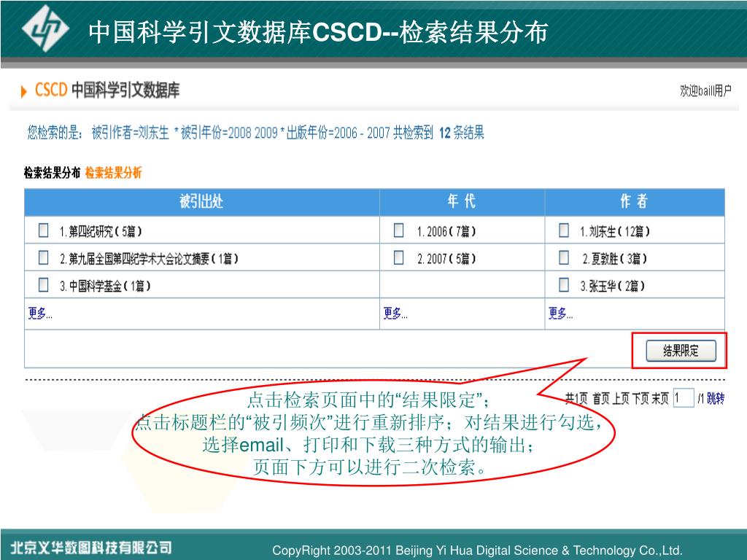Screen dimensions: 747x560
Task: Click the 欢迎baill用户 welcome text
Action: tap(705, 90)
